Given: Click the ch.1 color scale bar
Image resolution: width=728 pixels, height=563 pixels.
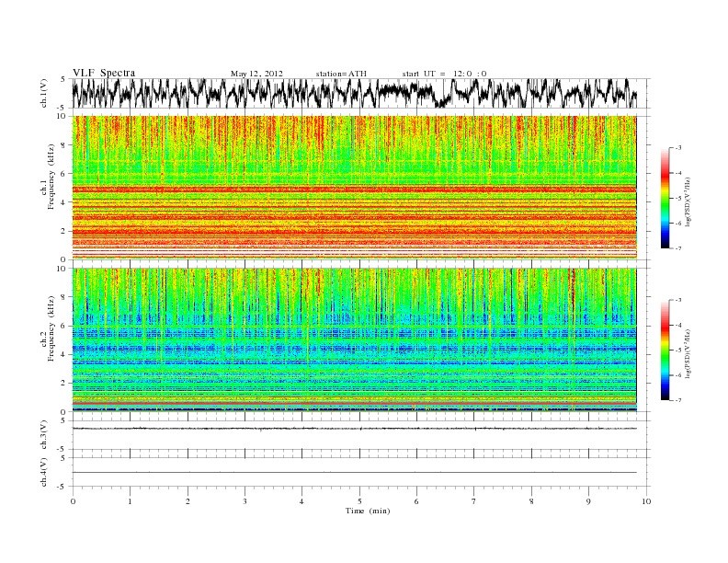Looking at the screenshot, I should click(665, 198).
